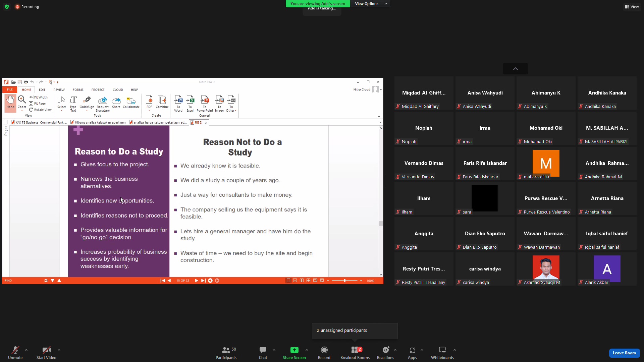
Task: Click the Save icon in quick access toolbar
Action: 20,82
